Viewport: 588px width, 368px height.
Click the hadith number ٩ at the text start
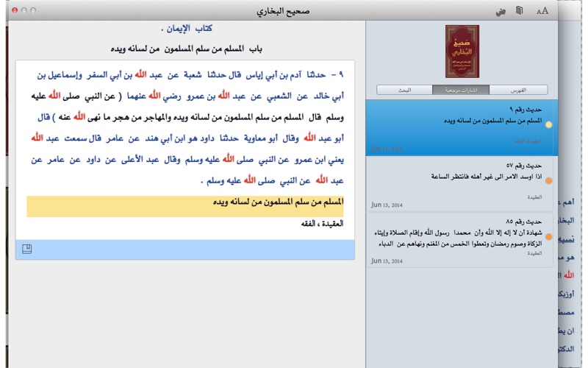(x=341, y=75)
